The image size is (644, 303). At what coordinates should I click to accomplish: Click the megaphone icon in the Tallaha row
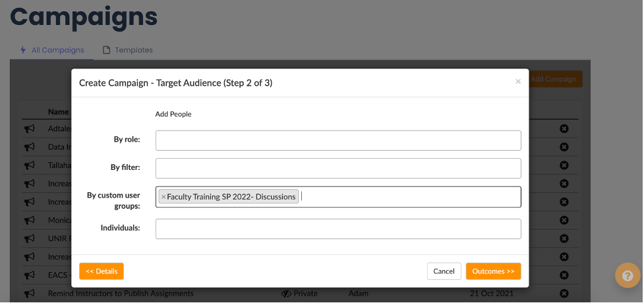click(29, 165)
